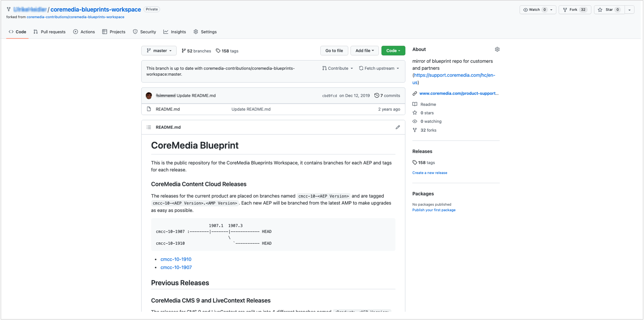
Task: Open About settings gear icon
Action: pos(497,49)
